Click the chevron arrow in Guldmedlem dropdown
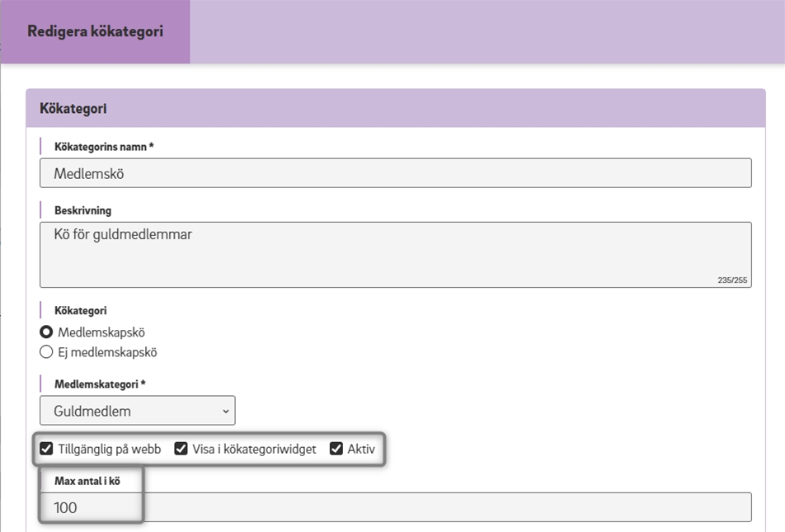Viewport: 785px width, 532px height. [226, 411]
